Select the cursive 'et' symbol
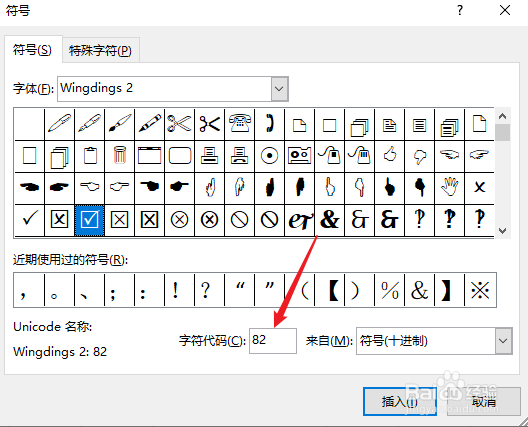Screen dimensions: 528x427 pos(299,220)
